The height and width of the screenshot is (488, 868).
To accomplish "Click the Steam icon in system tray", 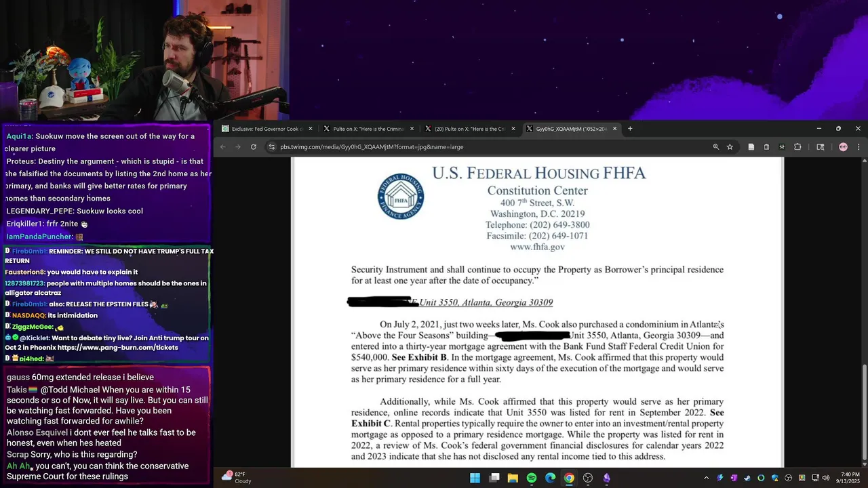I will tap(747, 478).
